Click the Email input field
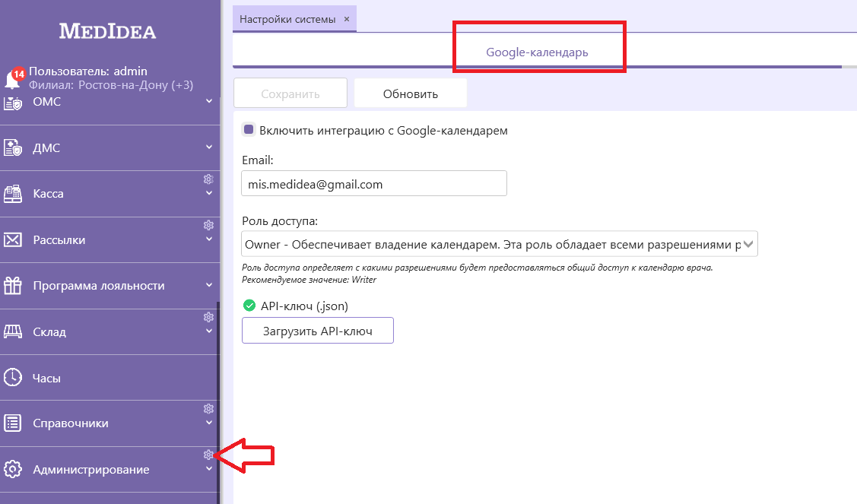Image resolution: width=857 pixels, height=504 pixels. coord(374,184)
